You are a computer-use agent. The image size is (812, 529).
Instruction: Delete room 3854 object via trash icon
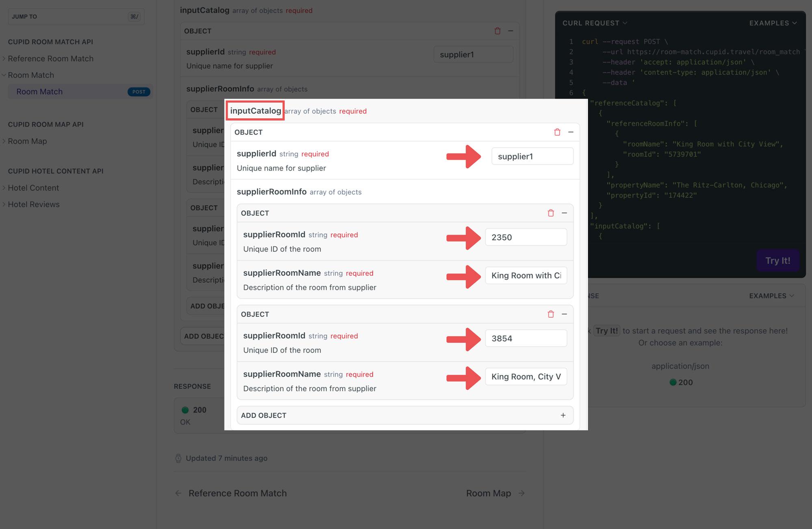pyautogui.click(x=551, y=314)
